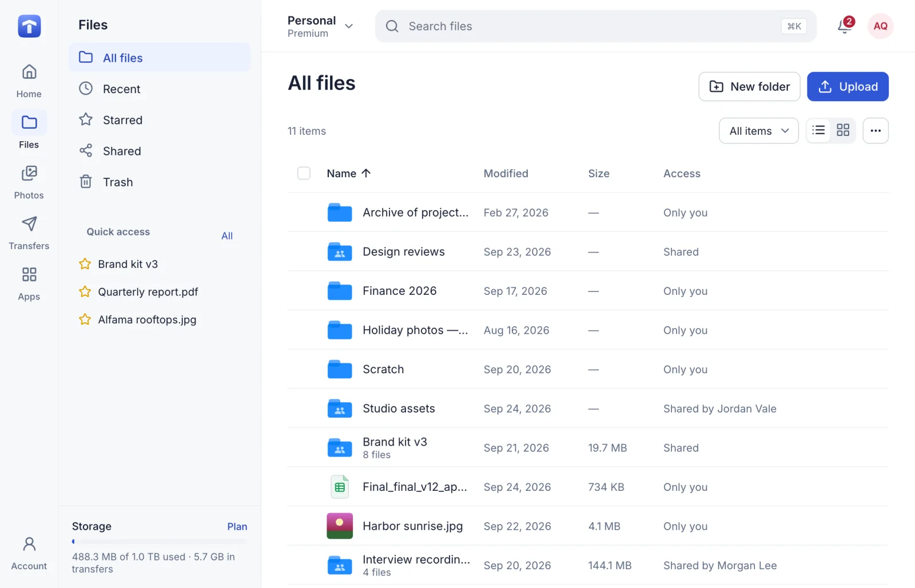Open the more options ellipsis button
This screenshot has height=588, width=915.
coord(876,131)
